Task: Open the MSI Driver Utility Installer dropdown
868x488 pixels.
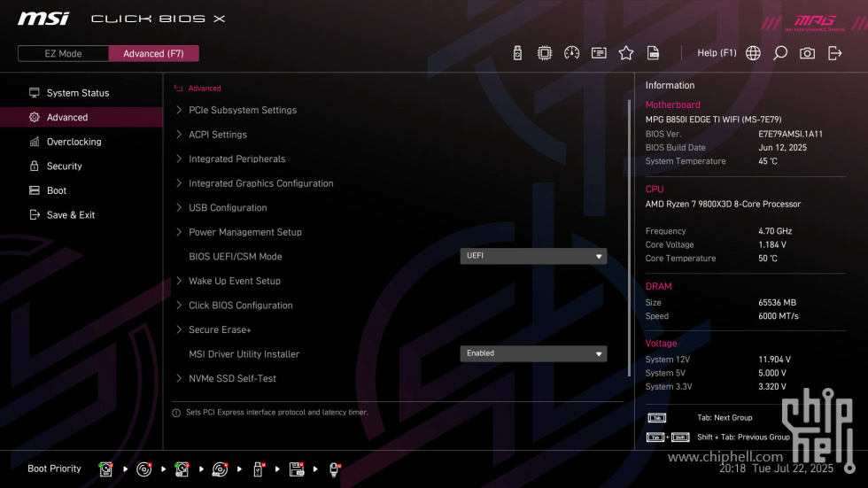Action: 533,353
